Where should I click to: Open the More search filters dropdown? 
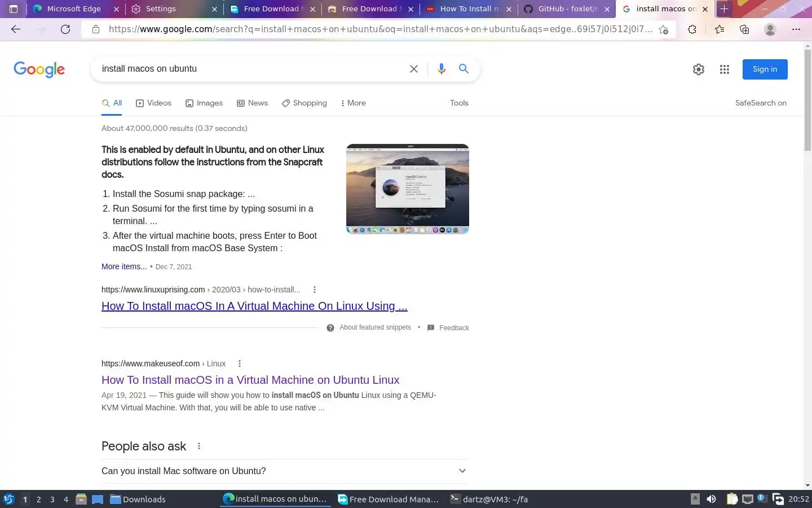pyautogui.click(x=353, y=103)
